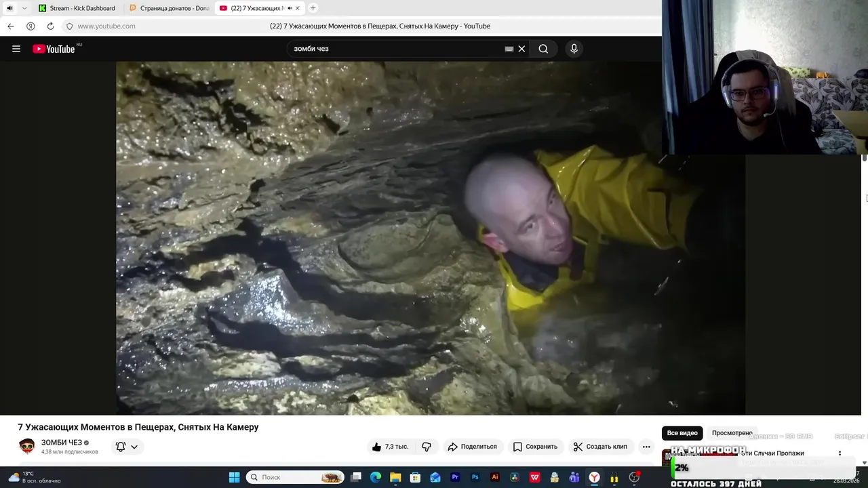
Task: Open WPS Office from taskbar
Action: tap(534, 477)
